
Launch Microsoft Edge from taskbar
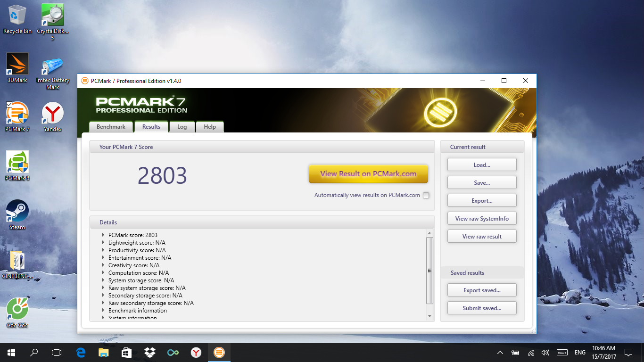point(81,352)
